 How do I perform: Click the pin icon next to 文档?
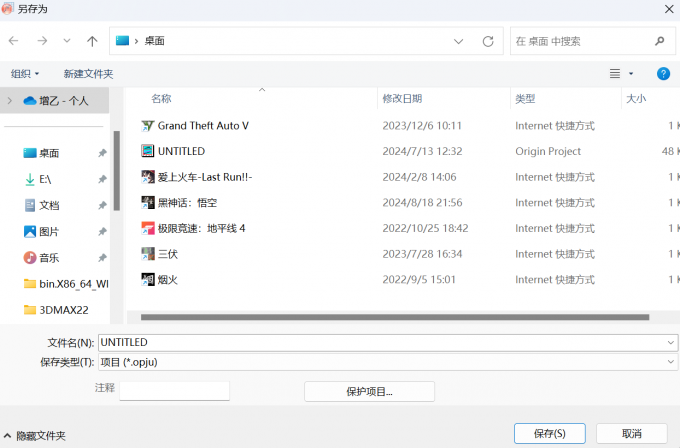coord(102,205)
